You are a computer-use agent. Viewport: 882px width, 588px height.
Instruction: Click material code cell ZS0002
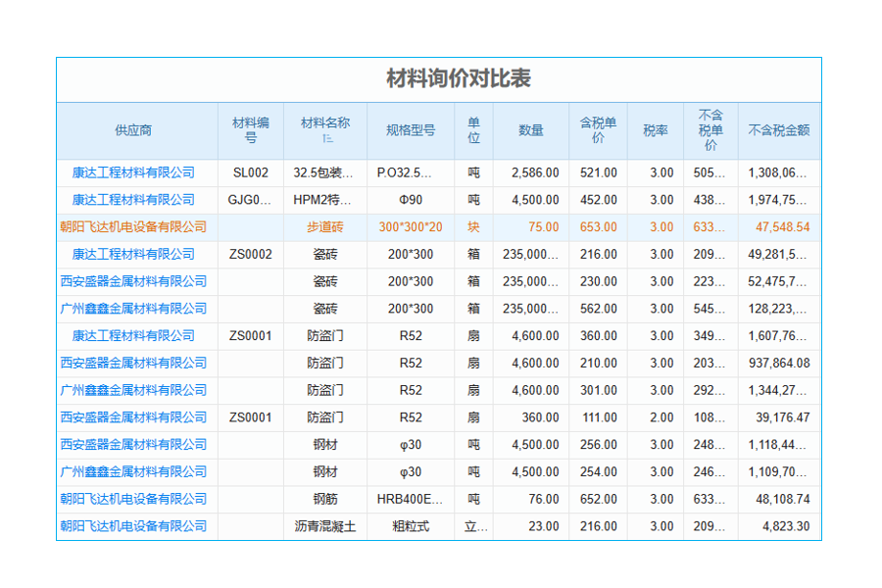coord(250,254)
